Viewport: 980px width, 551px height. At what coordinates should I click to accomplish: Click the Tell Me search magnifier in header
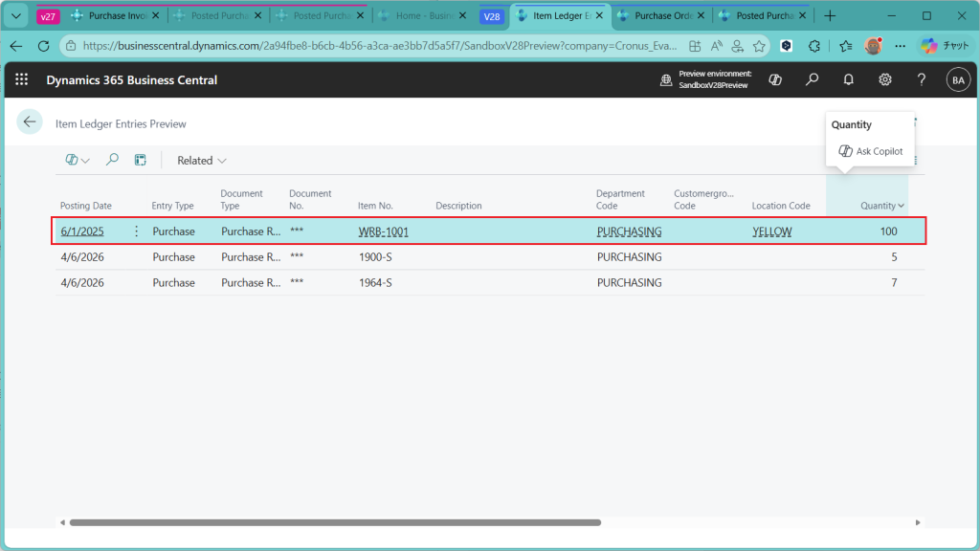[x=812, y=80]
